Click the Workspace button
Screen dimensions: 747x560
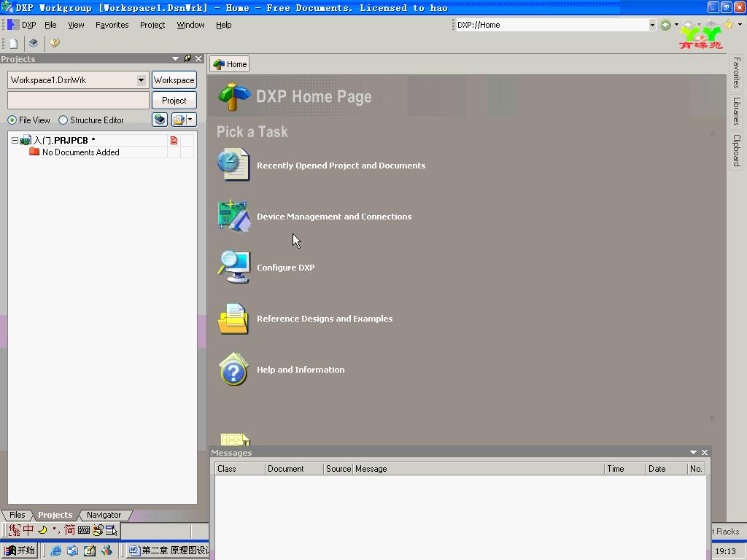(x=174, y=80)
